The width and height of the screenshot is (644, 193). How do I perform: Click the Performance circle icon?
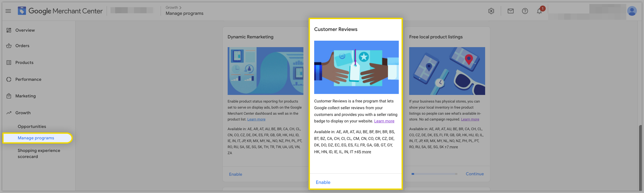coord(9,79)
